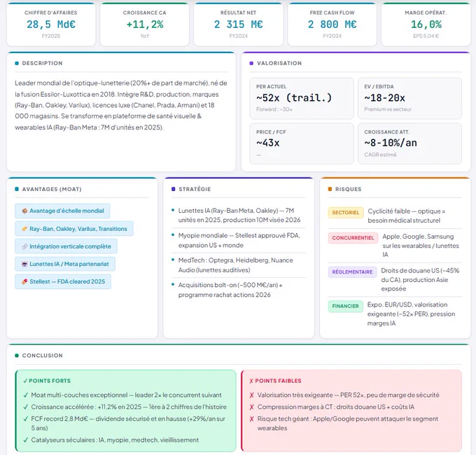The width and height of the screenshot is (476, 455).
Task: Click the 'Expo. EUR/USD' risk text
Action: (411, 314)
